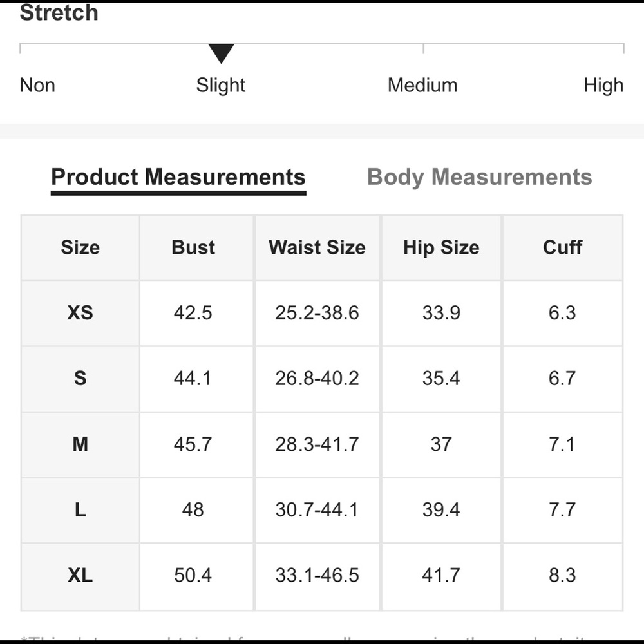Select the M size row header
644x644 pixels.
(x=80, y=444)
